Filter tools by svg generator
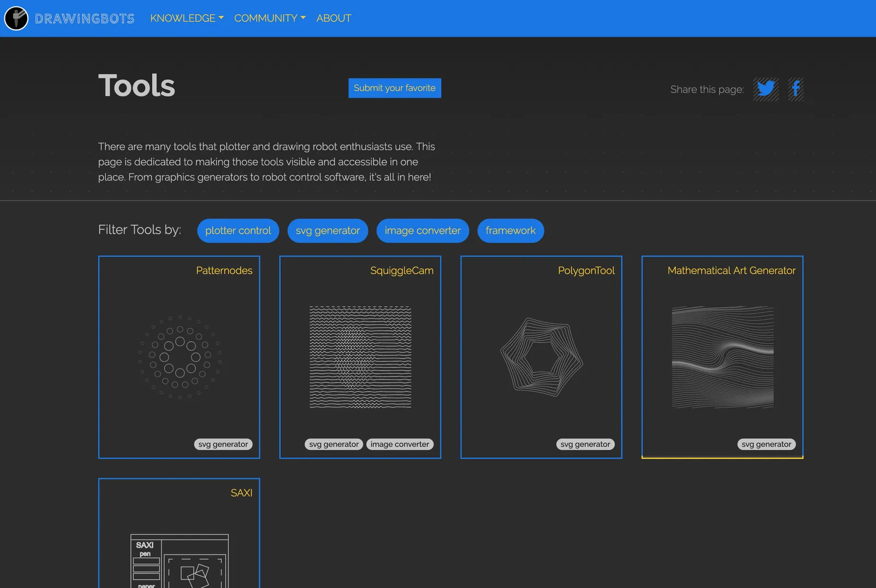The image size is (876, 588). (328, 230)
